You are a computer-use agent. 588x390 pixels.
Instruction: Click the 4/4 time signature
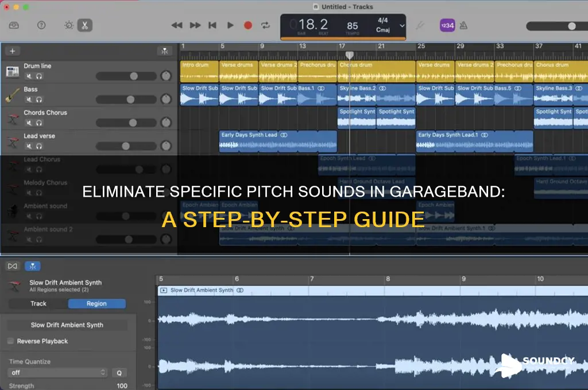coord(383,20)
